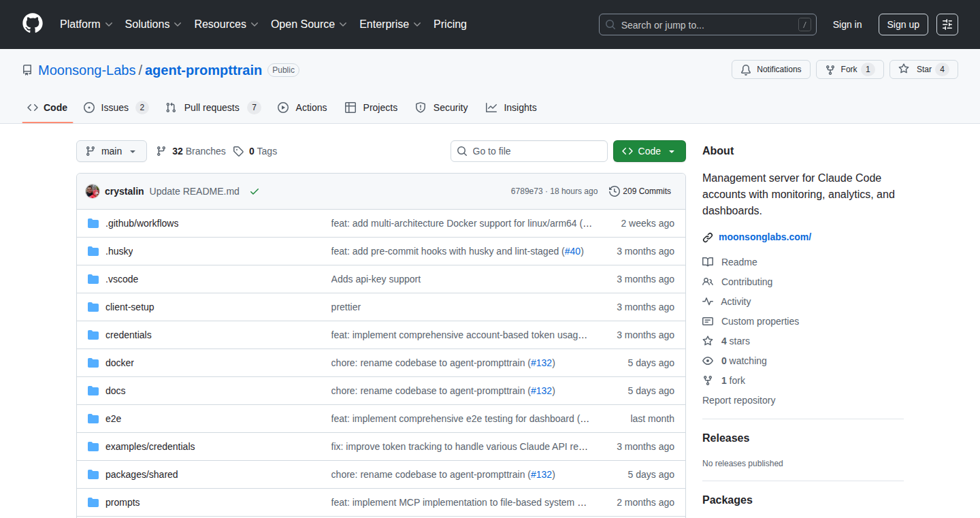This screenshot has width=980, height=518.
Task: Click crystalin's avatar image
Action: pos(93,191)
